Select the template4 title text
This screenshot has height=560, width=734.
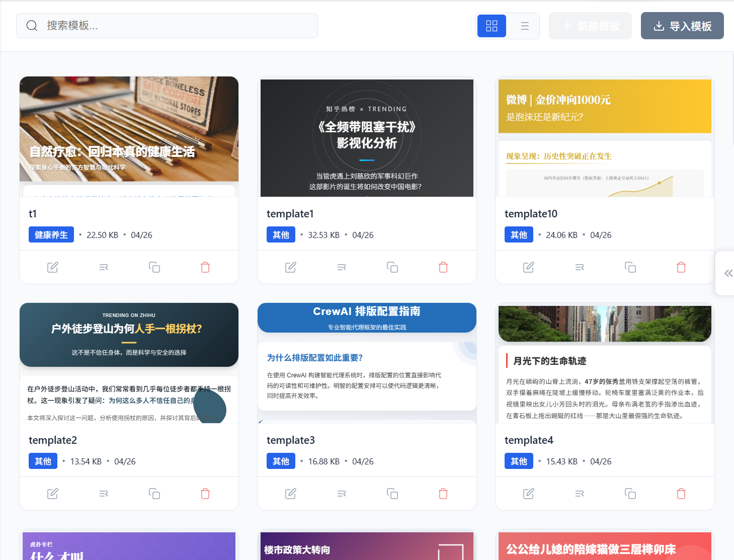click(x=529, y=440)
